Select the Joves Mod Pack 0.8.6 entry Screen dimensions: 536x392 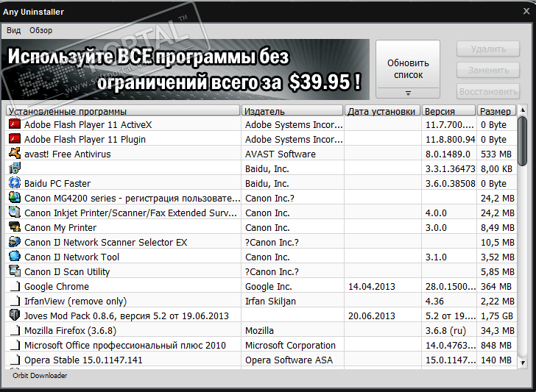[126, 316]
